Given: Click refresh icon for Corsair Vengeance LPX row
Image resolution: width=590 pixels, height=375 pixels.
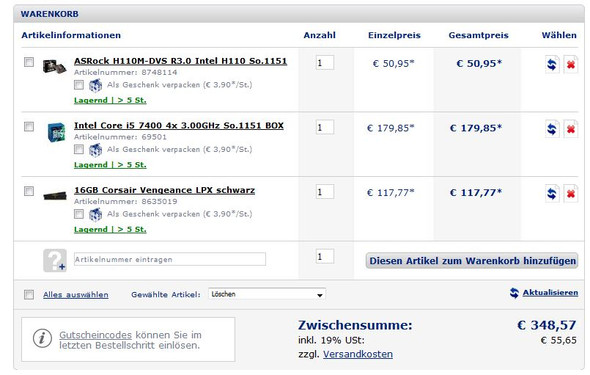Looking at the screenshot, I should (x=552, y=194).
